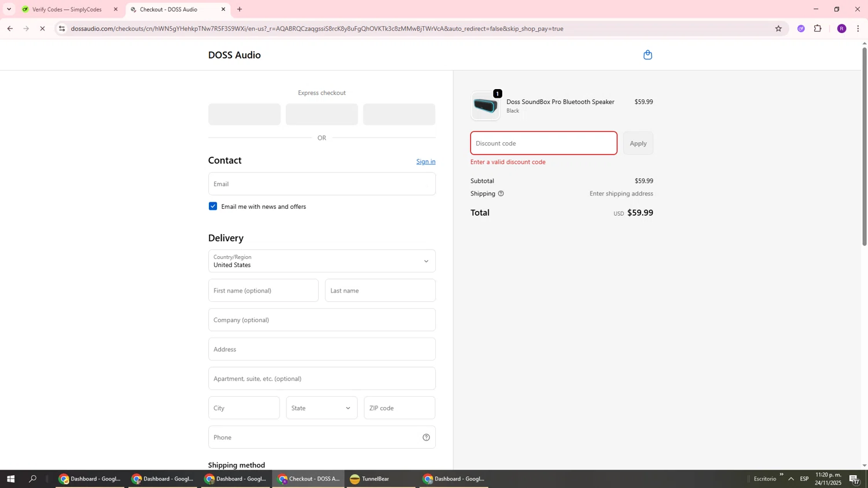Bookmark this page with star icon
The image size is (868, 488).
pyautogui.click(x=778, y=28)
